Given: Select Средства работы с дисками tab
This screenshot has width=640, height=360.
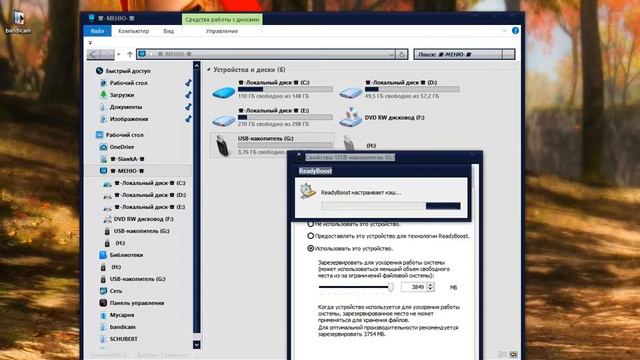Looking at the screenshot, I should 222,19.
